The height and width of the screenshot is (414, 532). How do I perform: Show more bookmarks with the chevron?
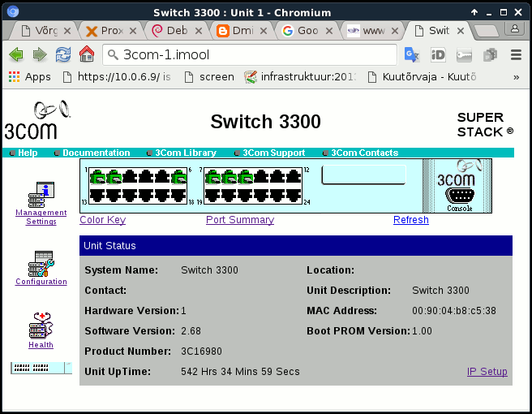coord(516,77)
